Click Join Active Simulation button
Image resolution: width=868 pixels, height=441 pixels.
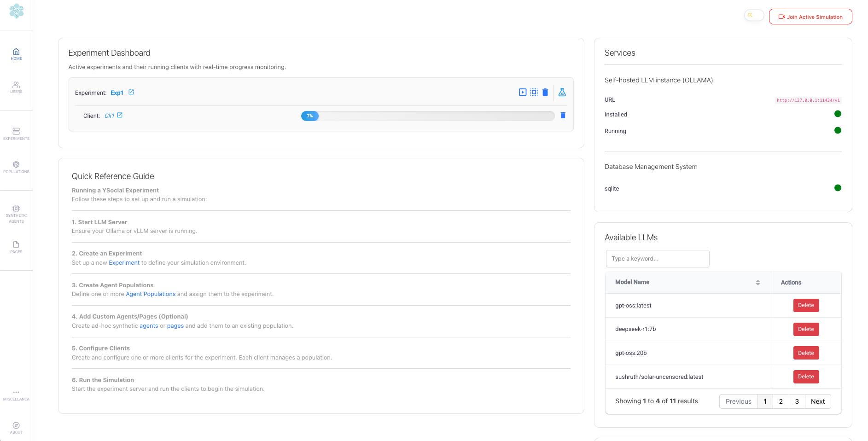pyautogui.click(x=810, y=17)
